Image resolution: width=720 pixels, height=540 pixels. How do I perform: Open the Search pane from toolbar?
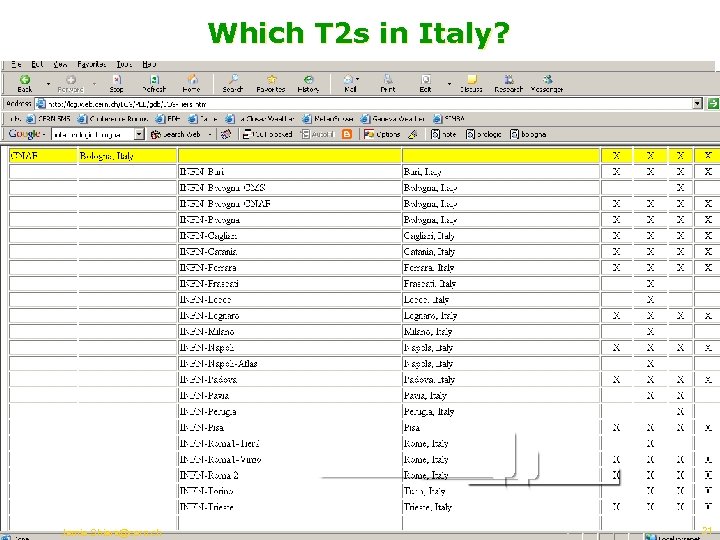tap(232, 84)
